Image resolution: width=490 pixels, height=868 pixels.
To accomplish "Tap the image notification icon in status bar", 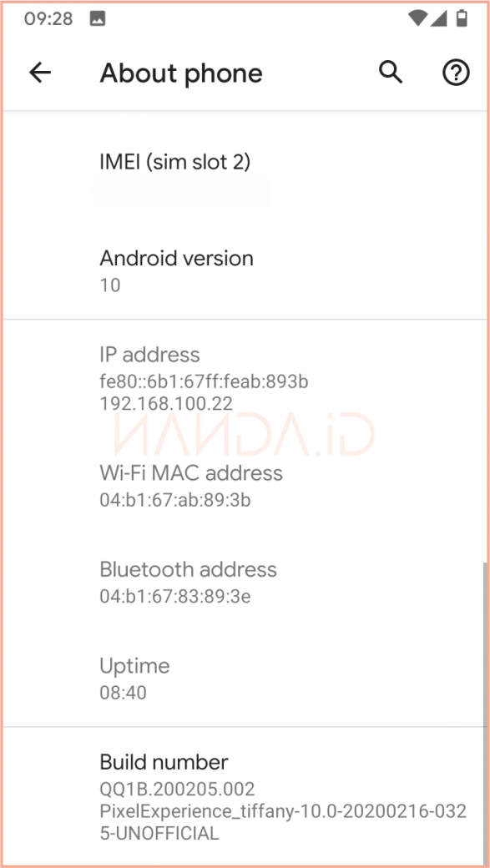I will point(98,19).
